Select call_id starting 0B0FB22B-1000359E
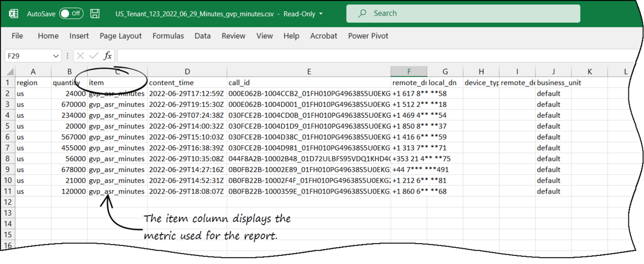 (x=309, y=191)
